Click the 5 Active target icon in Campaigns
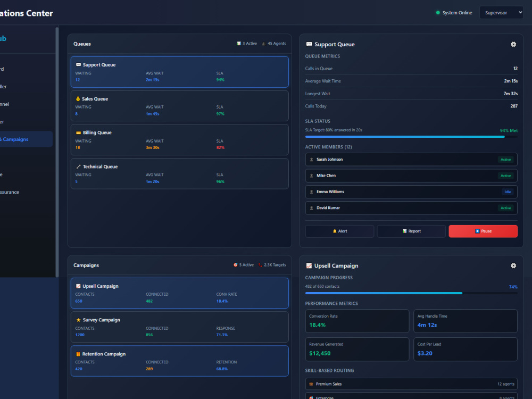This screenshot has height=399, width=532. [236, 265]
